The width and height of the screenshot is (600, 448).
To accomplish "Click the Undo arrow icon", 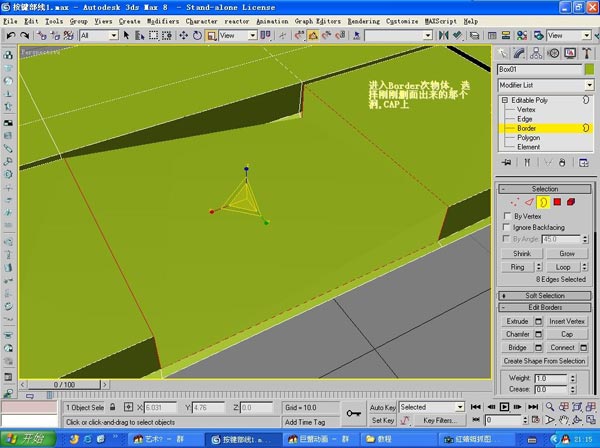I will [x=10, y=36].
